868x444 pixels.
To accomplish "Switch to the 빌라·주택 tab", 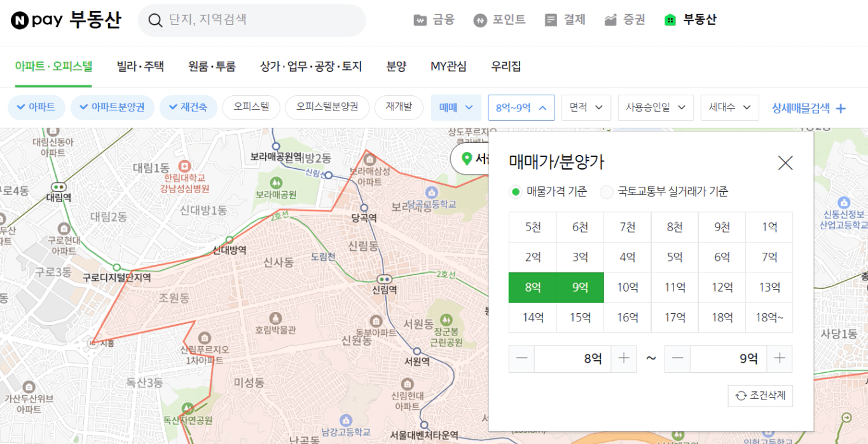I will [140, 66].
